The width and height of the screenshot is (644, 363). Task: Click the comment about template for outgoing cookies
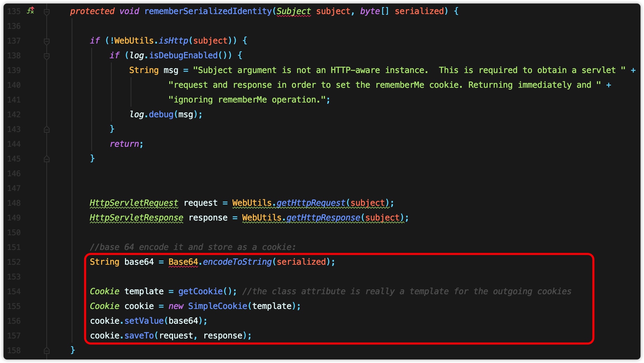click(407, 291)
